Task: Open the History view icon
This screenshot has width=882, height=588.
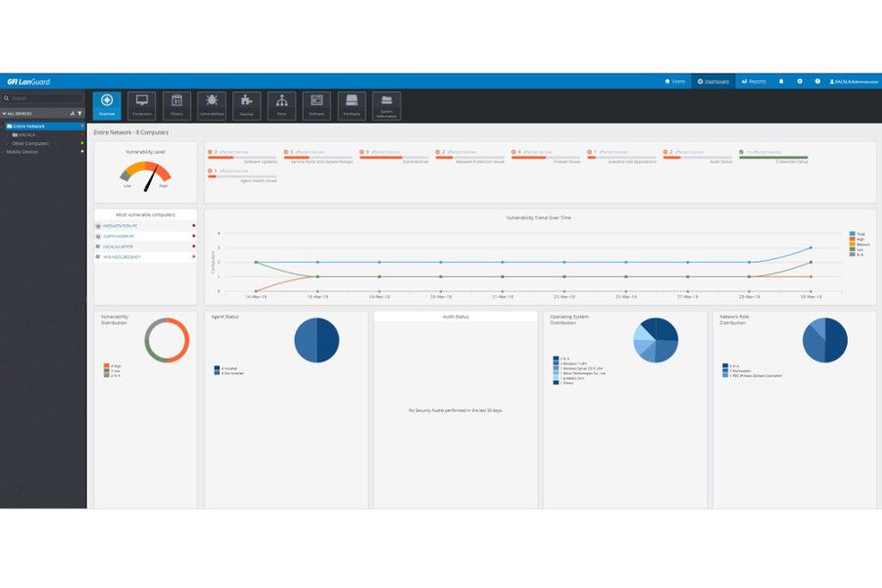Action: [x=176, y=106]
